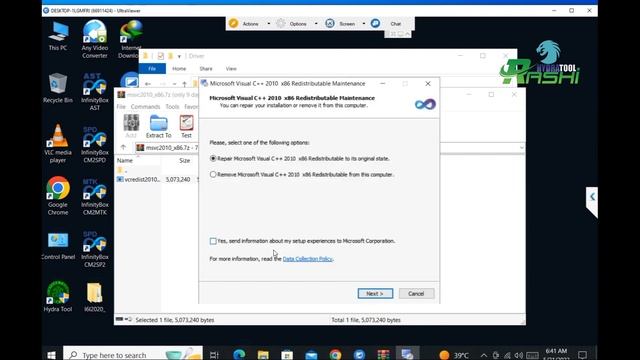The width and height of the screenshot is (640, 360).
Task: Open the View tab in File Explorer ribbon
Action: [231, 69]
